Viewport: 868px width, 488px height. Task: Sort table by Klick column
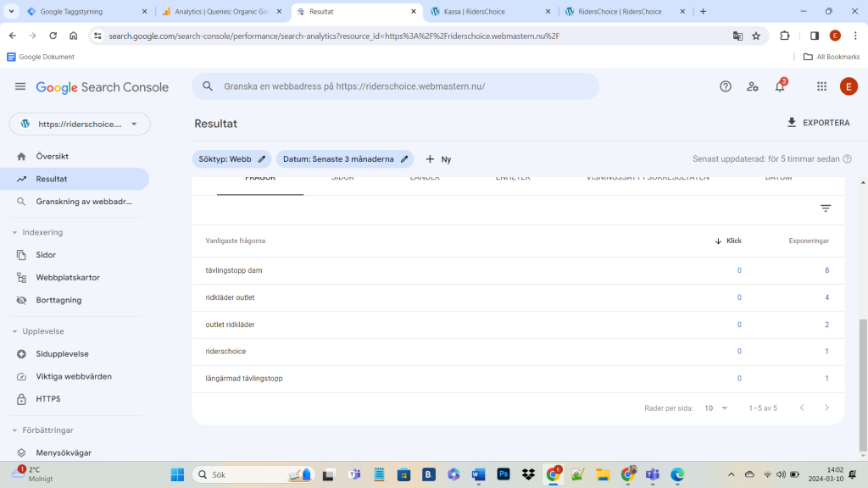tap(728, 241)
